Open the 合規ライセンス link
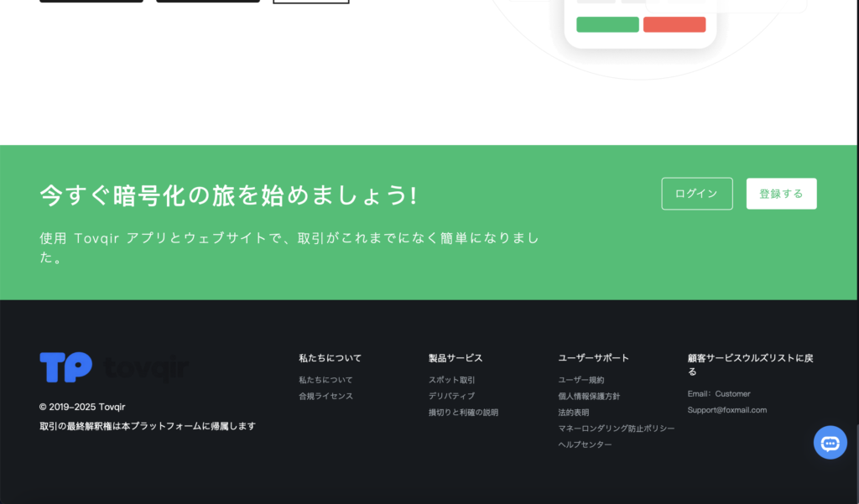 click(x=325, y=396)
